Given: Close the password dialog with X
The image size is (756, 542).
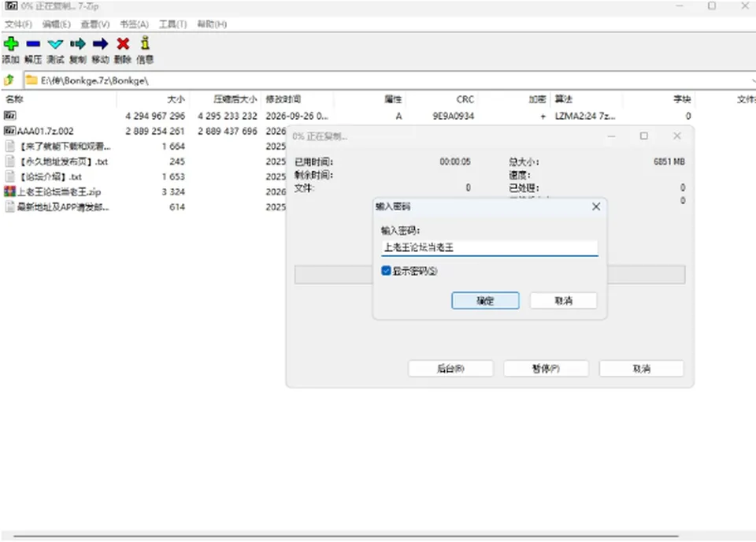Looking at the screenshot, I should click(x=596, y=206).
